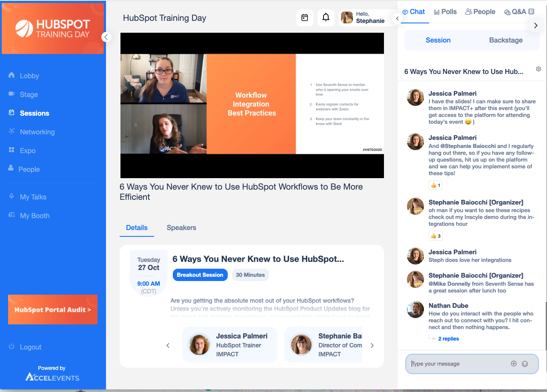Show previous speaker with left chevron
This screenshot has width=547, height=392.
(168, 346)
